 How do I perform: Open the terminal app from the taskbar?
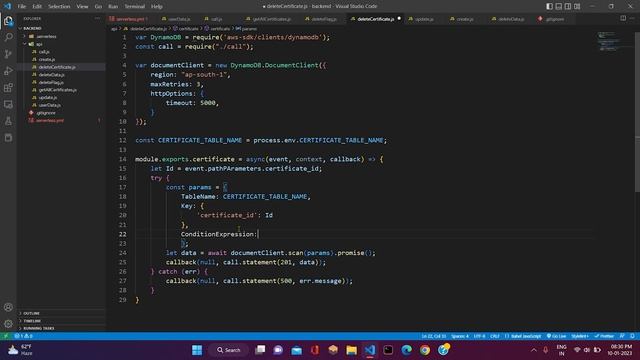click(x=388, y=350)
